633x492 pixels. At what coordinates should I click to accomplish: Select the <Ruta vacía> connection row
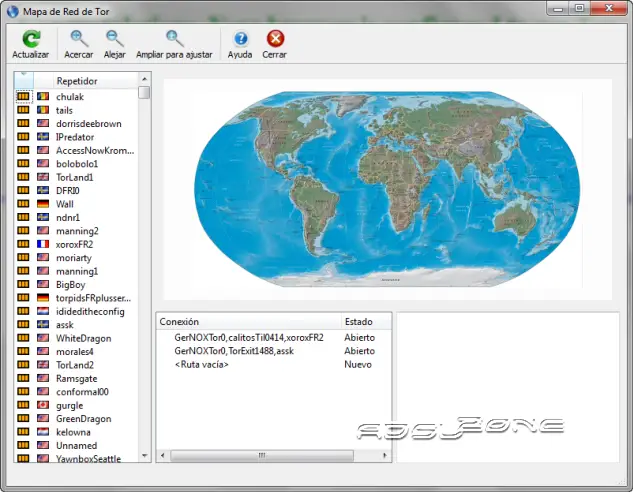(x=201, y=365)
